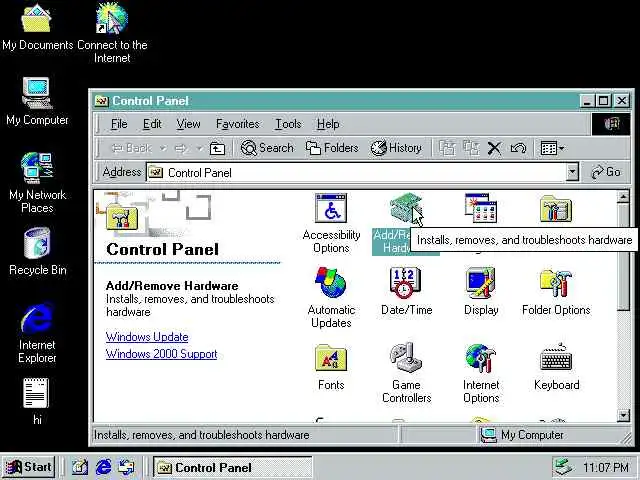Viewport: 640px width, 480px height.
Task: Click the Up one level toolbar button
Action: coord(217,148)
